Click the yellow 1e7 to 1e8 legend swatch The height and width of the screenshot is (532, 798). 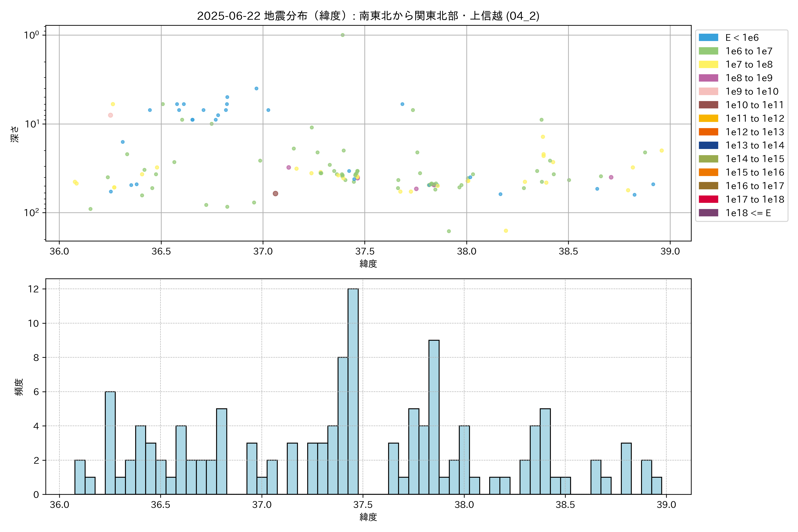pyautogui.click(x=708, y=65)
